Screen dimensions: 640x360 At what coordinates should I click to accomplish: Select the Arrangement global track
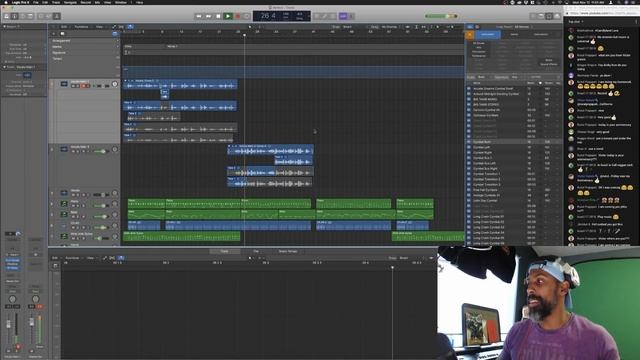[x=61, y=41]
